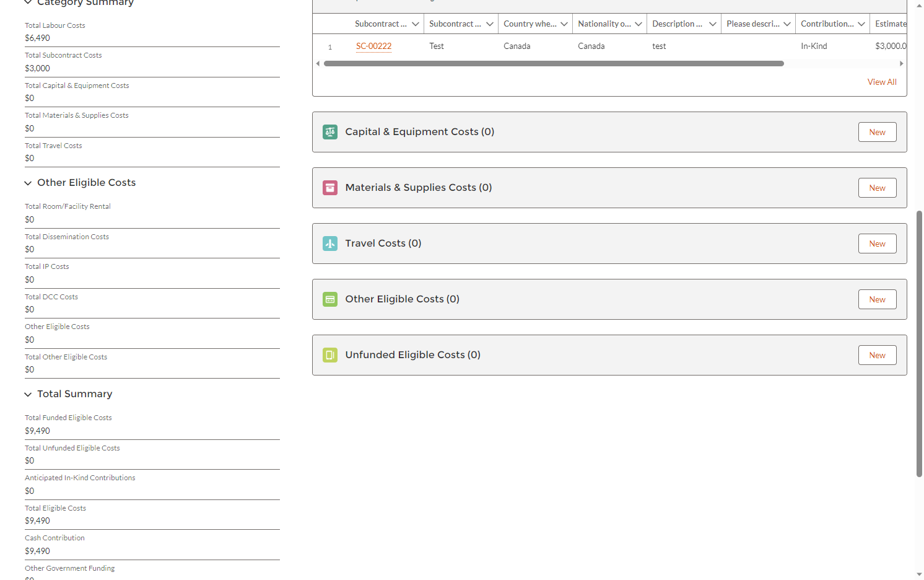Open the Country whe... column menu
The image size is (924, 580).
coord(564,24)
